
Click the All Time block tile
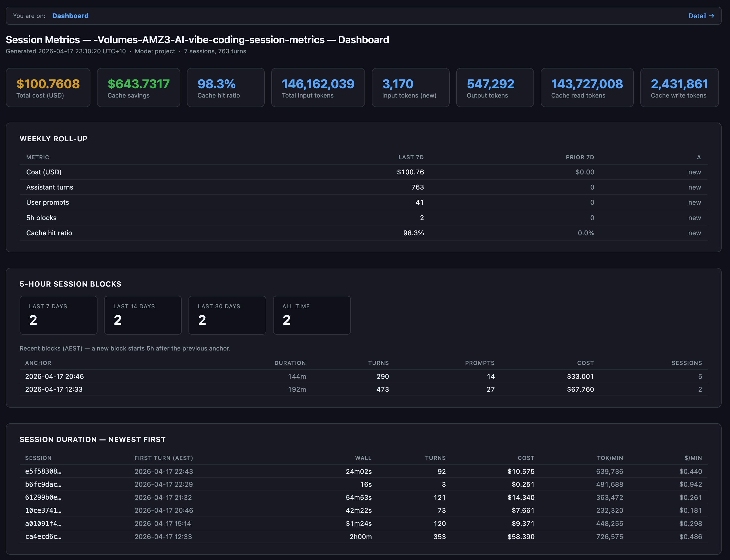(x=311, y=315)
